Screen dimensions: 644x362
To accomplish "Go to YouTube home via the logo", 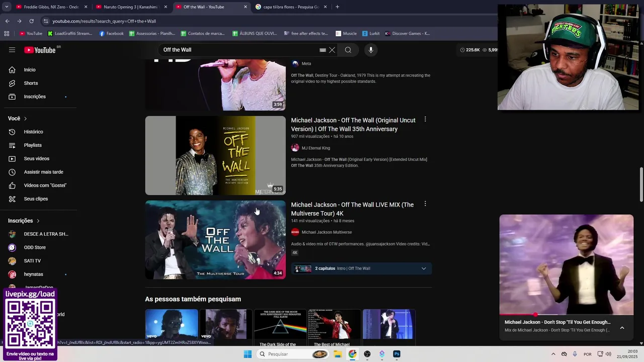I will (x=40, y=50).
